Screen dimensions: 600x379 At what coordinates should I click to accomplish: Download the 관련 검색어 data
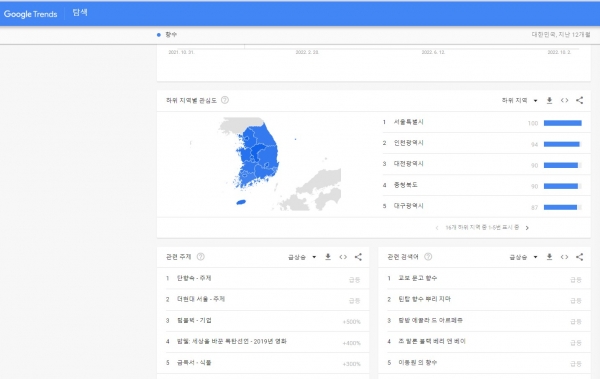click(x=549, y=257)
